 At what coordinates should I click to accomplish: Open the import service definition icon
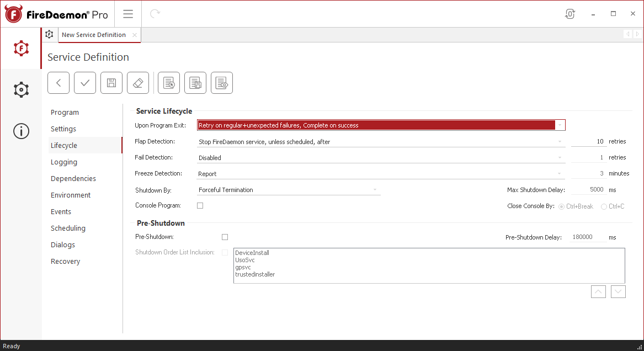pos(168,82)
